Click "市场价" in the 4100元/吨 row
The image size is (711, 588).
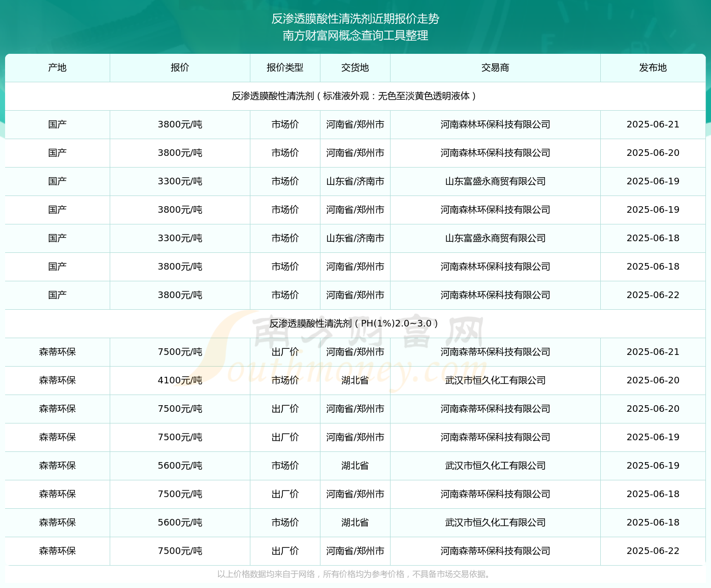[x=285, y=380]
